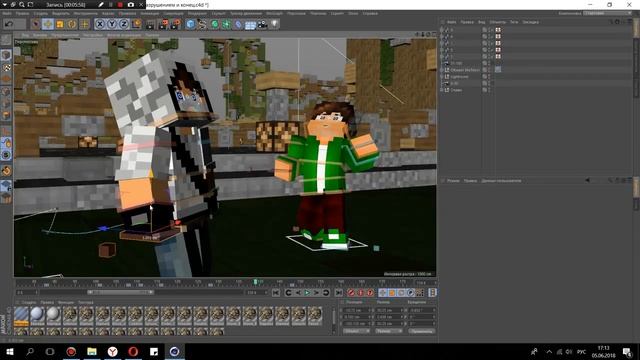Add a Camera object
The image size is (640, 360).
coord(262,24)
